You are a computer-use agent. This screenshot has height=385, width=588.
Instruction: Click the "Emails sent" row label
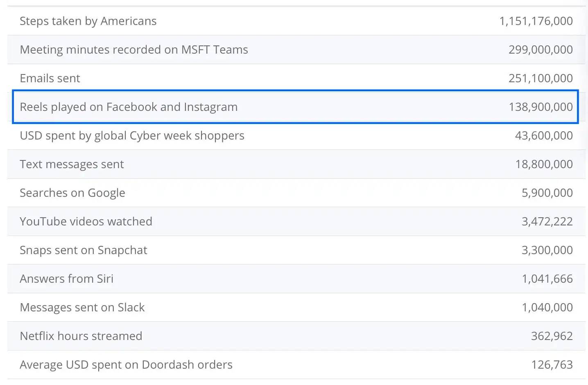pos(50,79)
